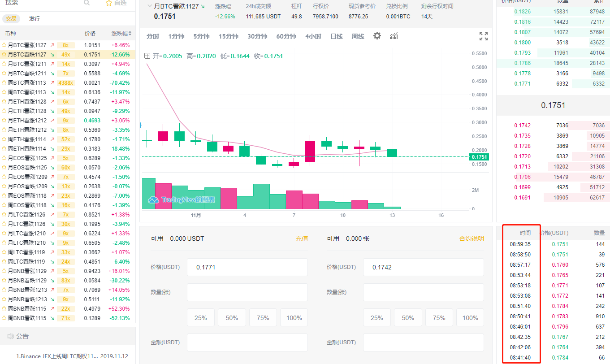Toggle chart fullscreen icon
This screenshot has height=364, width=610.
(484, 36)
